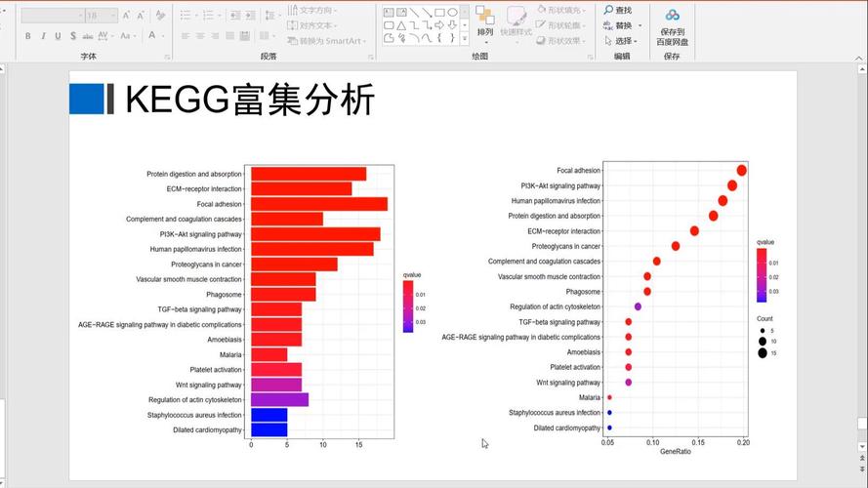Open the font size dropdown

tap(113, 16)
